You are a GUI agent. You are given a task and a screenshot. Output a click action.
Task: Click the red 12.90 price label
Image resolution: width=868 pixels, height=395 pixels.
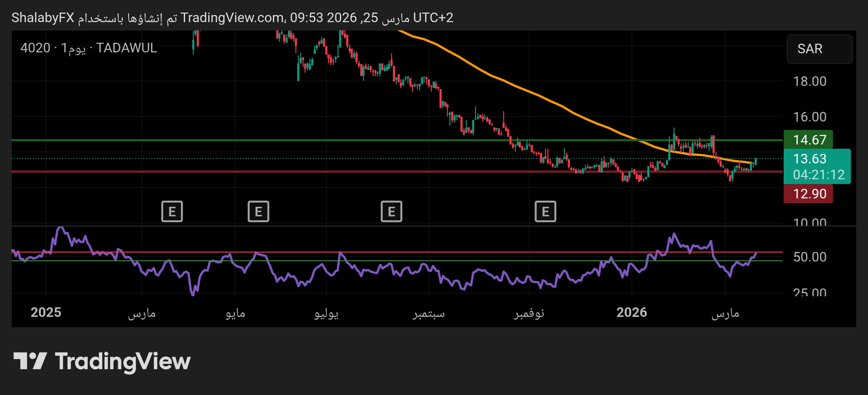[809, 194]
